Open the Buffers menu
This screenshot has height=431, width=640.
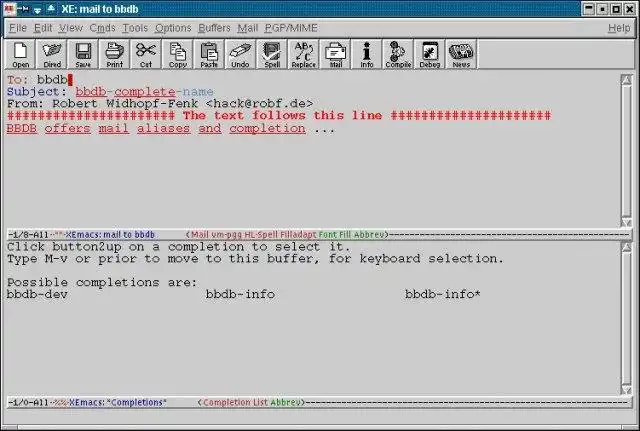point(214,28)
